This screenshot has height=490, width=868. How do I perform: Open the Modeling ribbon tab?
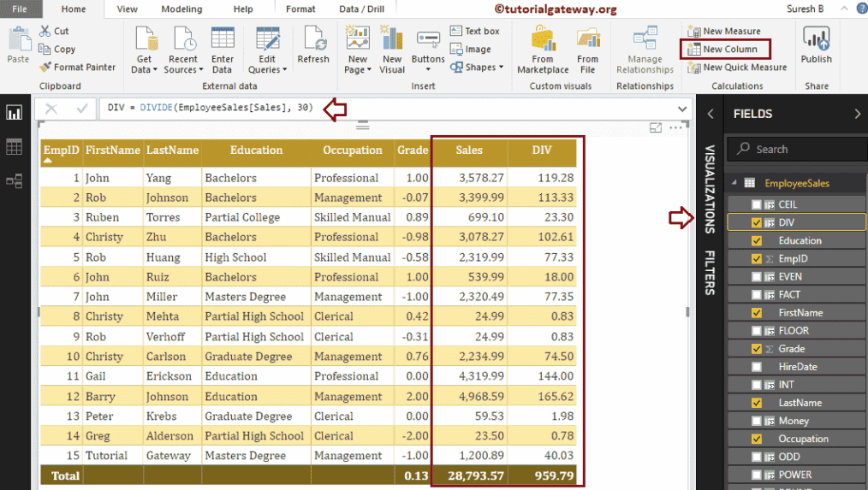click(181, 9)
